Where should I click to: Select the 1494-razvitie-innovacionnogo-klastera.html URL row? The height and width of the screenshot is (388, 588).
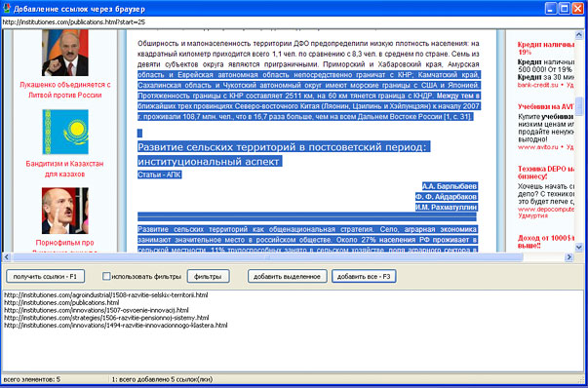(116, 325)
